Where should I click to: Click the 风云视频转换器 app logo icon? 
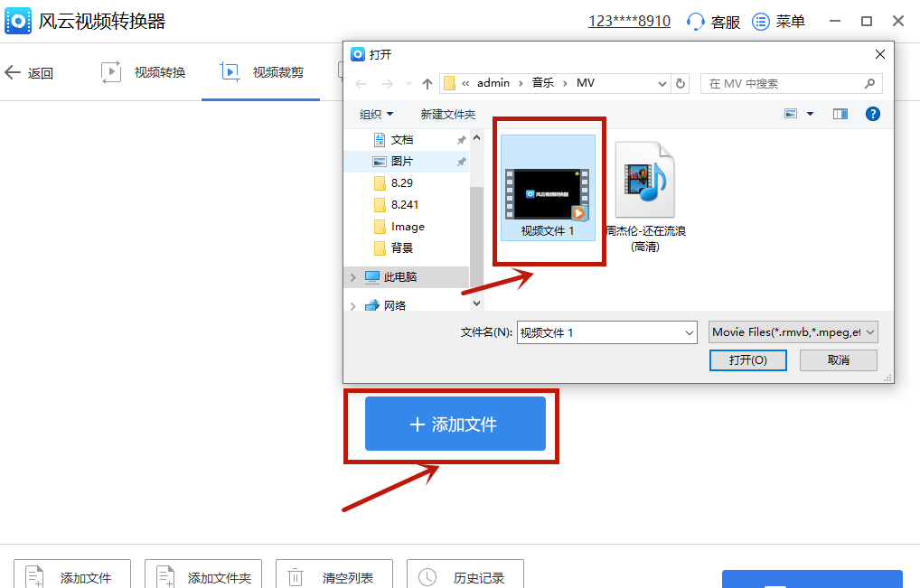[18, 22]
